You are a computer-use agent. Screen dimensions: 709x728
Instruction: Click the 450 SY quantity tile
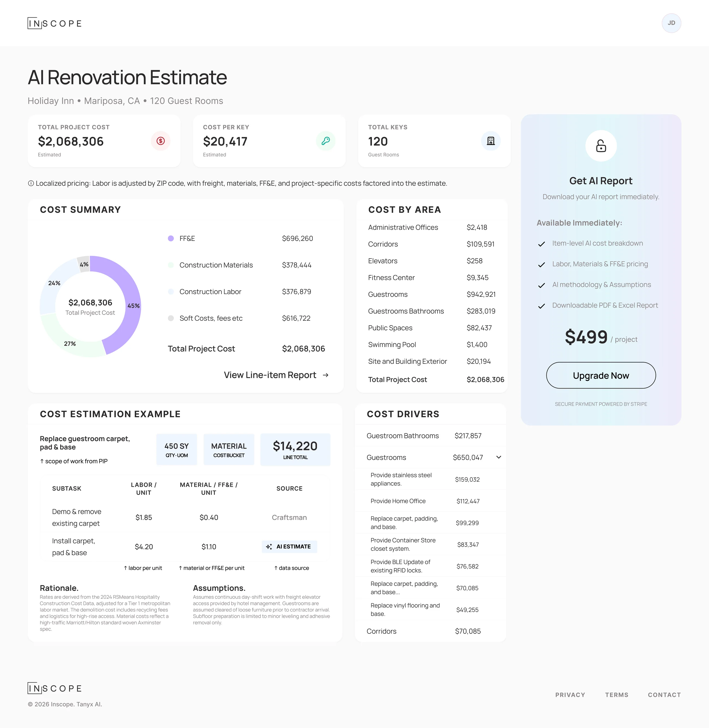[x=176, y=450]
